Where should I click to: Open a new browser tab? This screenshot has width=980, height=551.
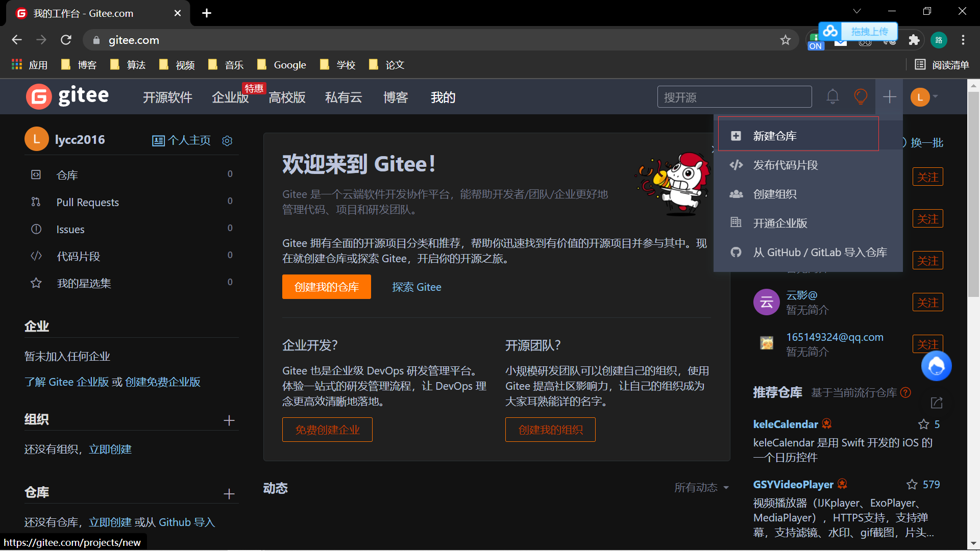tap(207, 13)
